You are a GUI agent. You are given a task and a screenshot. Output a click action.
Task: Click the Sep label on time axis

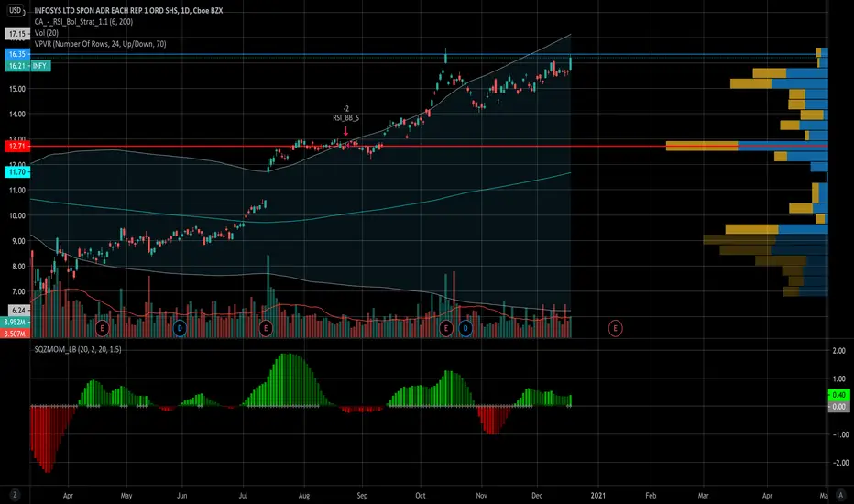pos(362,495)
